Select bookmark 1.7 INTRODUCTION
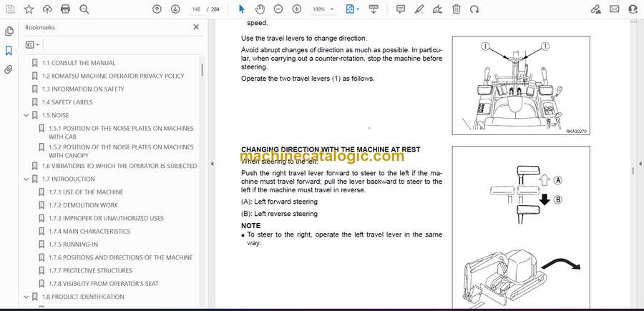The image size is (644, 311). pos(68,179)
